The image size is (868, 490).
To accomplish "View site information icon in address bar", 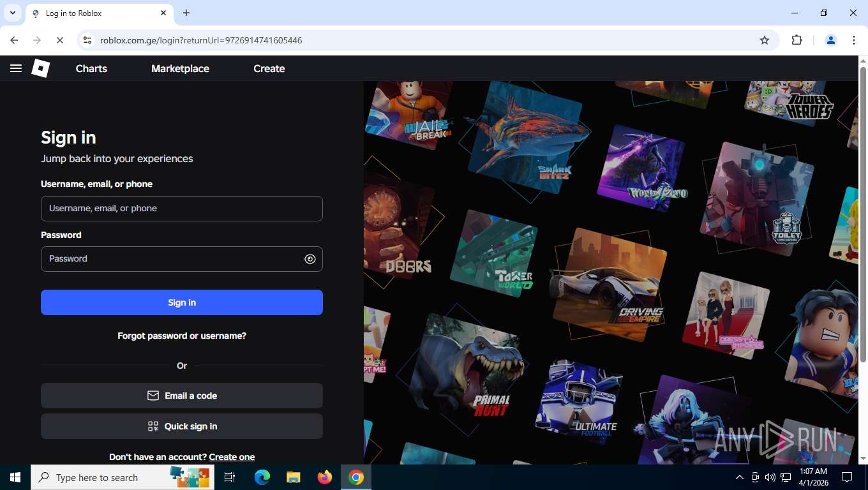I will click(x=88, y=40).
